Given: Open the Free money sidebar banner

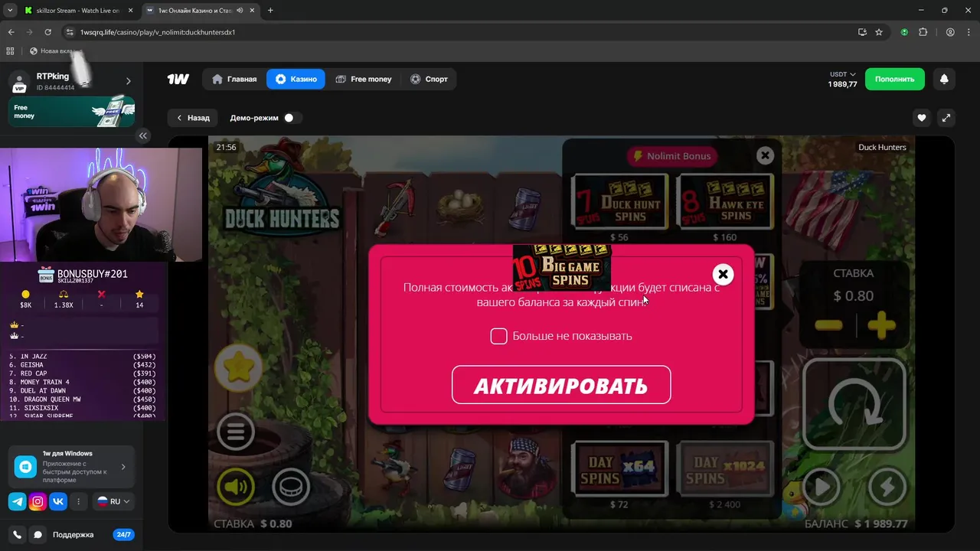Looking at the screenshot, I should pos(72,112).
